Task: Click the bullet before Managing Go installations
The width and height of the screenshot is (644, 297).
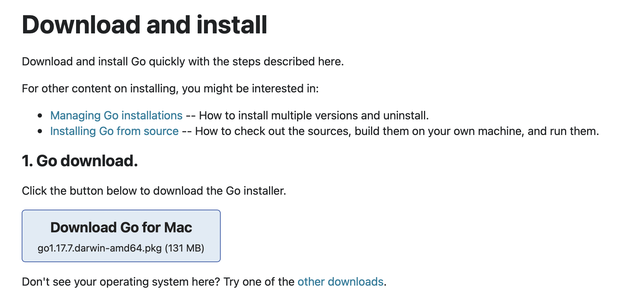Action: tap(40, 116)
